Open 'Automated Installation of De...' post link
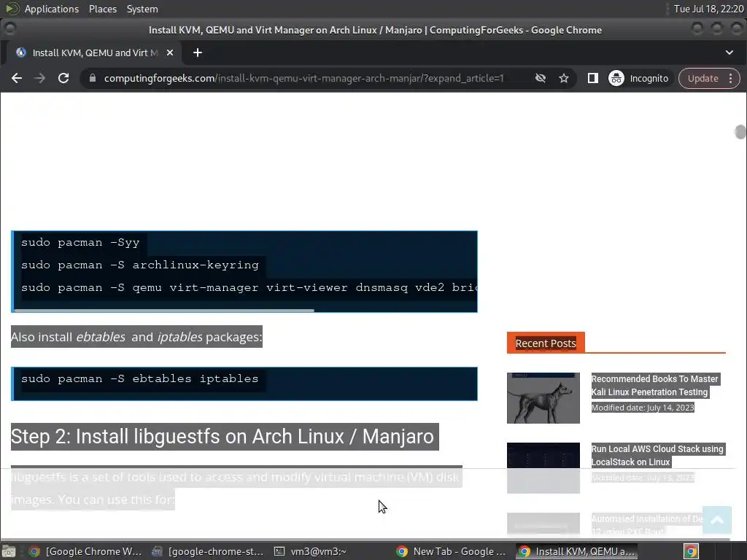Viewport: 747px width, 560px height. [x=646, y=525]
